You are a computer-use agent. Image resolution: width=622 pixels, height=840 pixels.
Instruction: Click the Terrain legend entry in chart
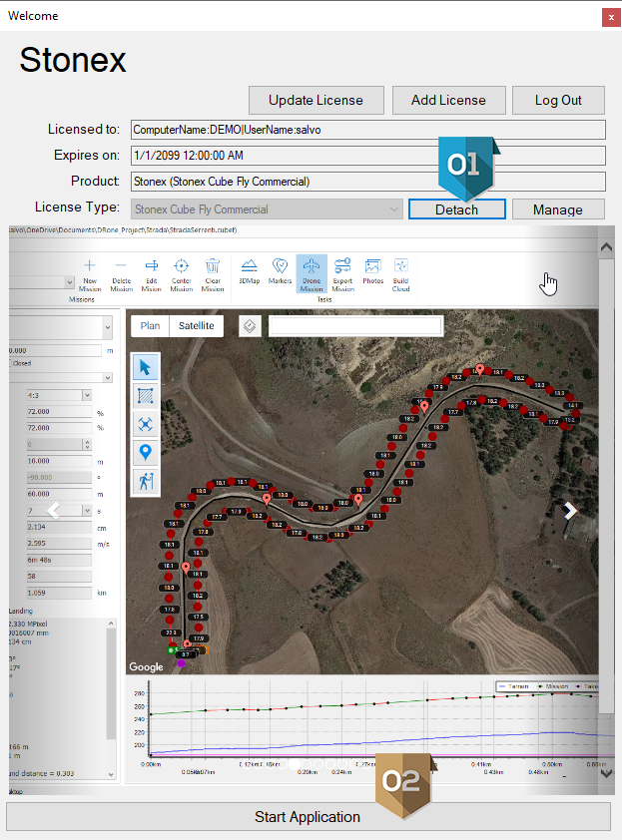514,686
